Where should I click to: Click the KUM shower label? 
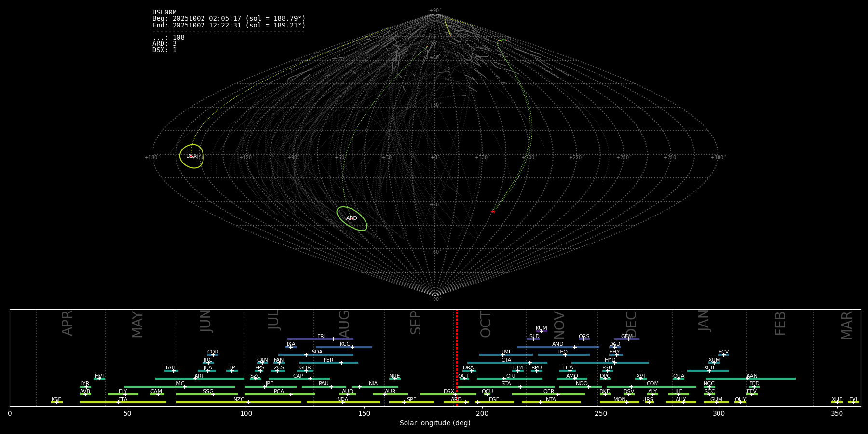541,328
